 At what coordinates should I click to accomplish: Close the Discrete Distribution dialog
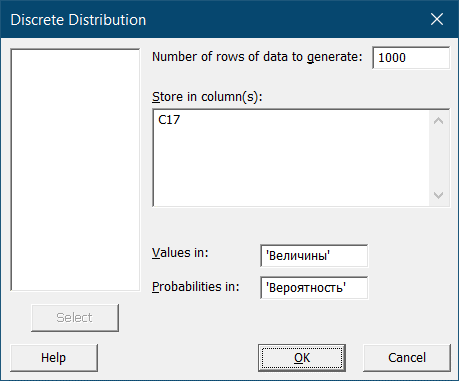[x=437, y=19]
